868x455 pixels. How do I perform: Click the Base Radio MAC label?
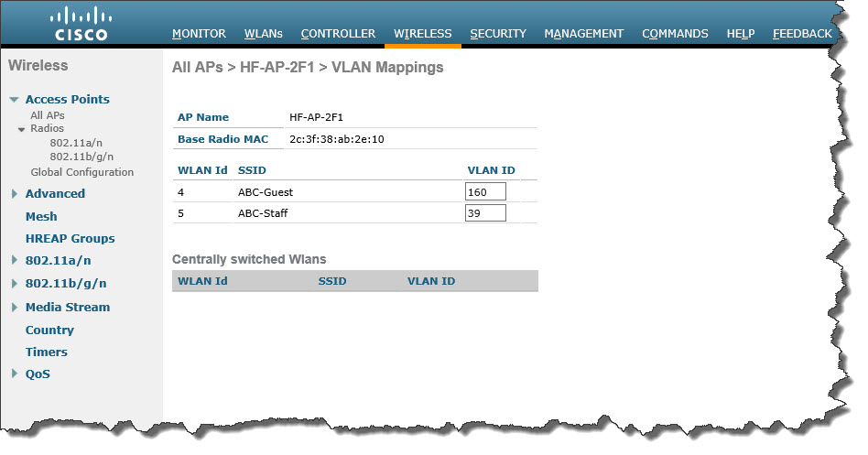[x=223, y=139]
